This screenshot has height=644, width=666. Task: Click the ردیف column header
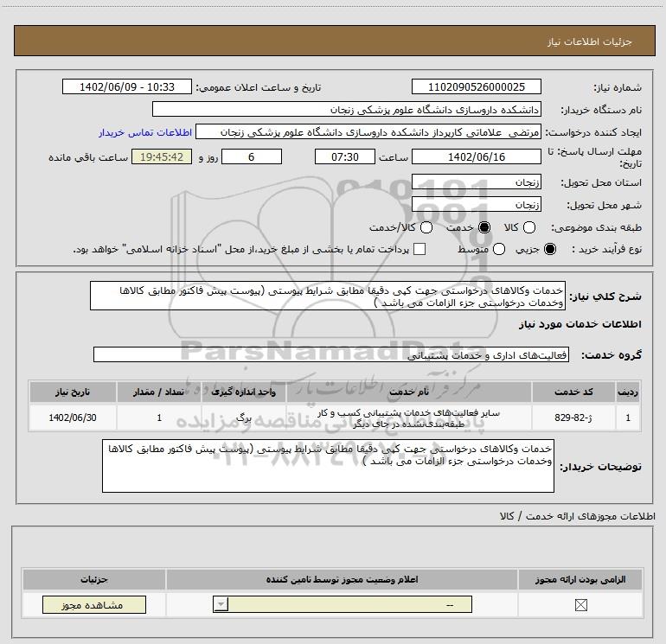628,392
